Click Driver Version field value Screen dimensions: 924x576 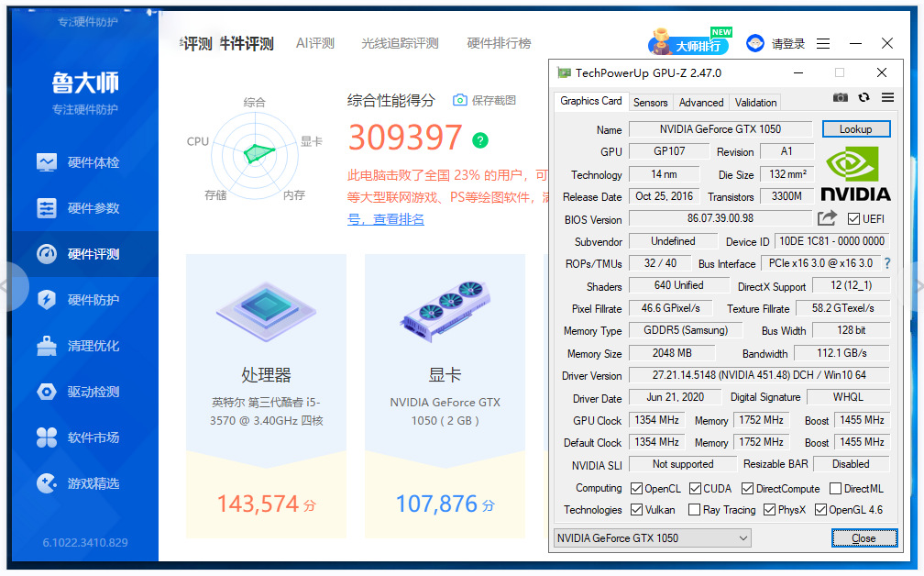[759, 375]
